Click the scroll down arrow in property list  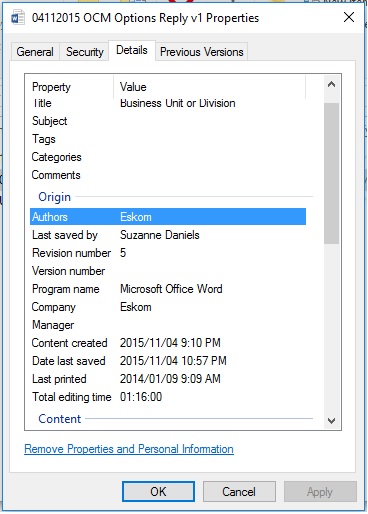331,421
